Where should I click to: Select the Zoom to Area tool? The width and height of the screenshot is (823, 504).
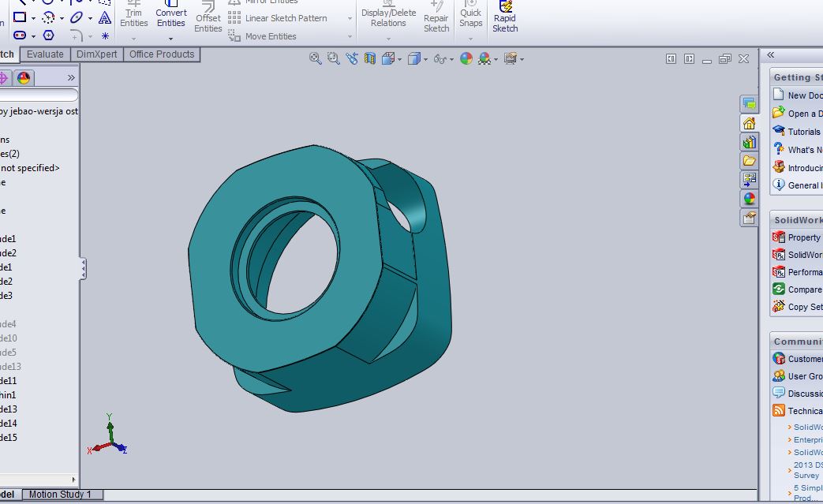(333, 58)
